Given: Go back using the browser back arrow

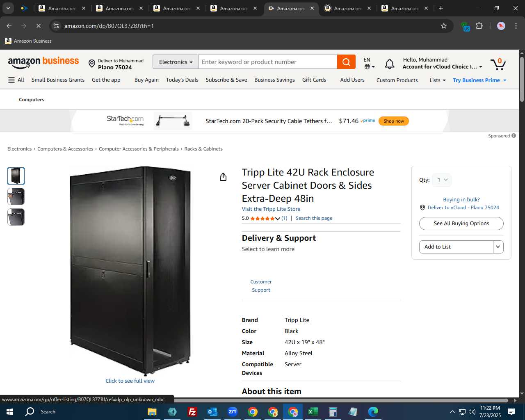Looking at the screenshot, I should coord(9,26).
